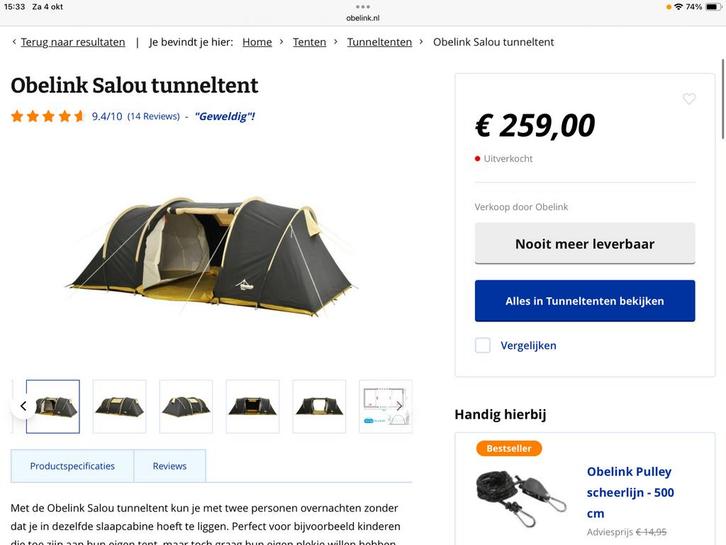The width and height of the screenshot is (726, 545).
Task: Click the battery status icon
Action: [712, 7]
